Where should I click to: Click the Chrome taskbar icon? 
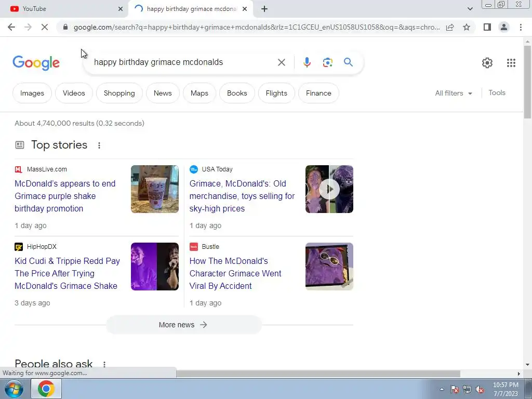tap(46, 389)
